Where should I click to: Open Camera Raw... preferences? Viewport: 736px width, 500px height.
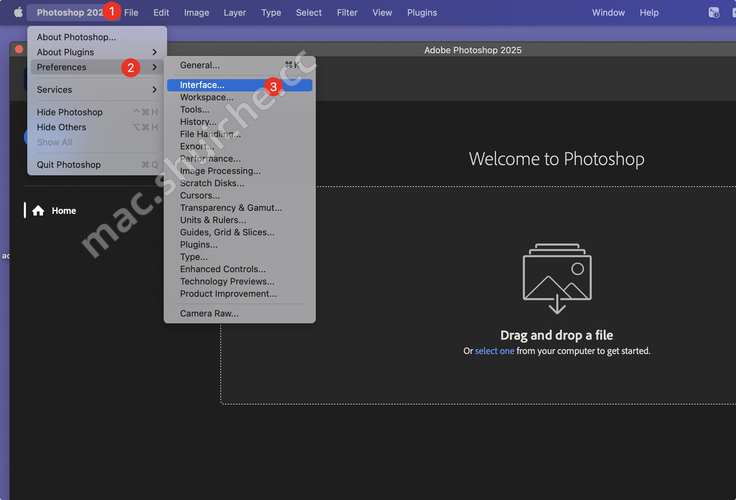[x=239, y=313]
